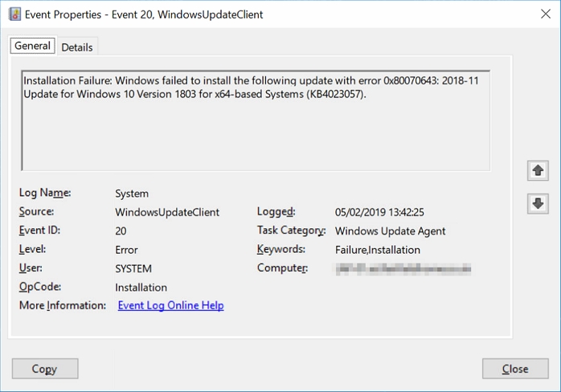The image size is (561, 392).
Task: Select Task Category value Windows Update Agent
Action: click(x=391, y=231)
